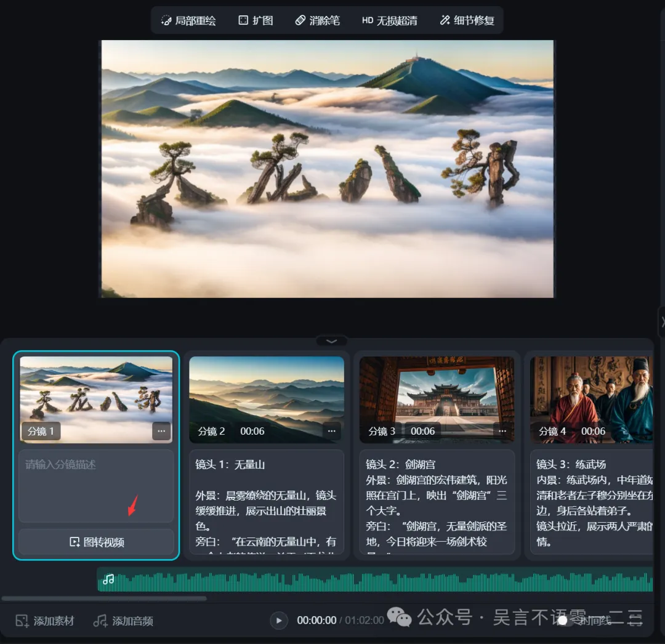665x644 pixels.
Task: Click 添加音频 to add audio
Action: (x=123, y=621)
